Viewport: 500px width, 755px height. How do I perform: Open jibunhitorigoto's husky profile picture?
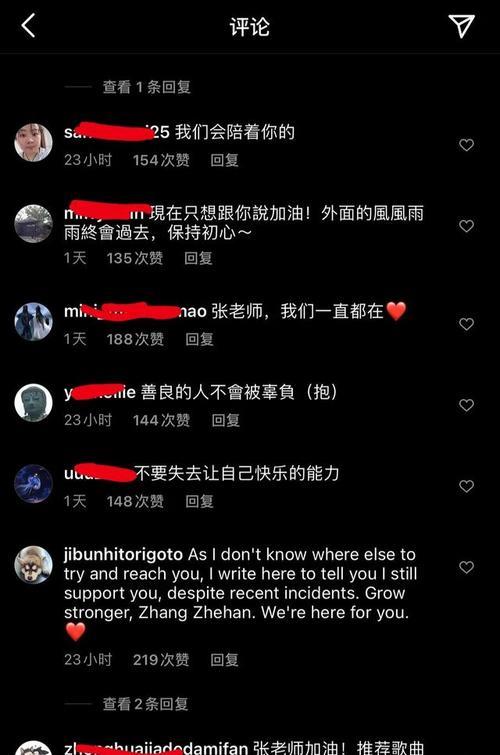(x=33, y=565)
